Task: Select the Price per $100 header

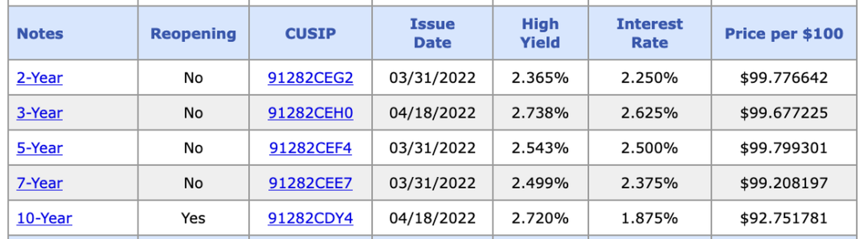Action: [x=784, y=34]
